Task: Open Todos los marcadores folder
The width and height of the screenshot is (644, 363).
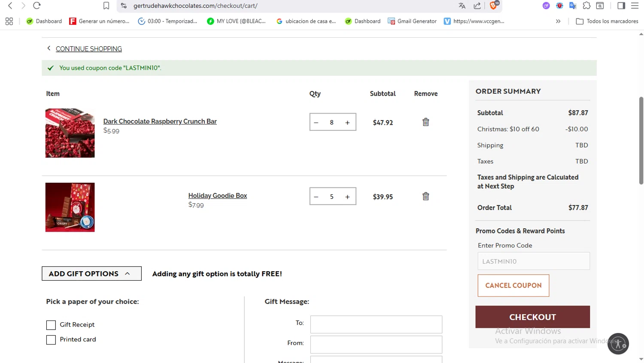Action: coord(607,21)
